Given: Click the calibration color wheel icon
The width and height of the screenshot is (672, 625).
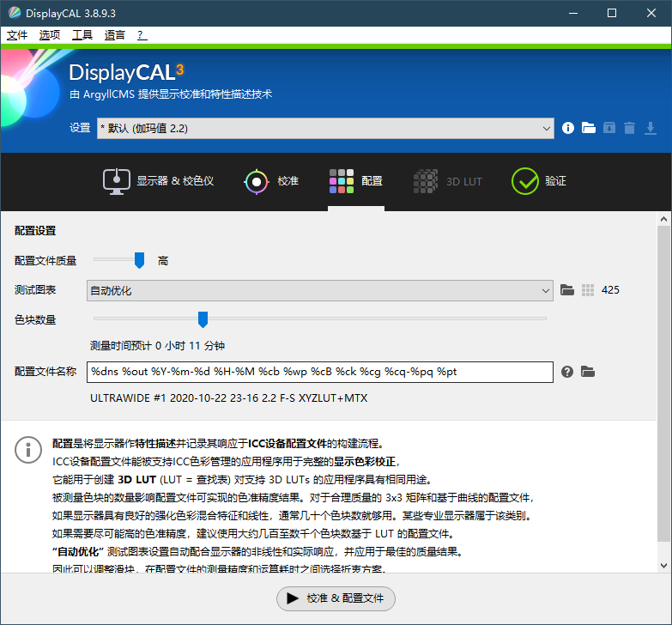Looking at the screenshot, I should pos(257,182).
